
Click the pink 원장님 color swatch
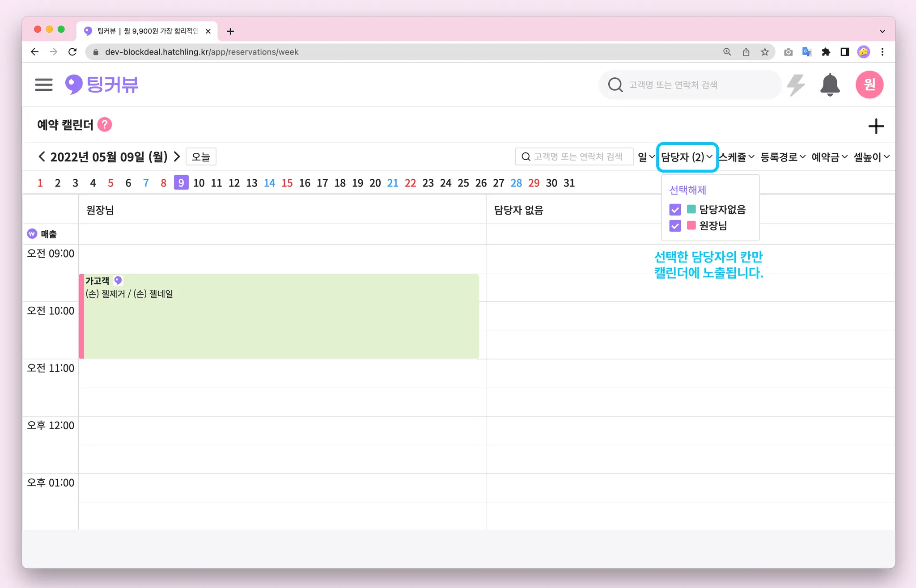pyautogui.click(x=691, y=225)
